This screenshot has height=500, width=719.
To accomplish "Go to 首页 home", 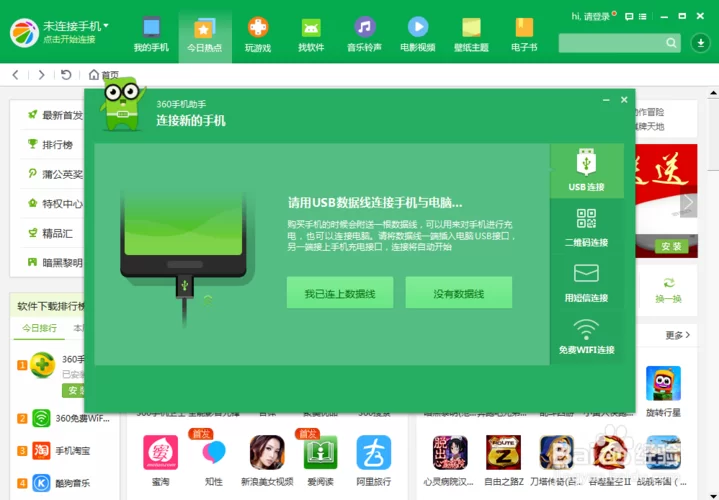I will tap(104, 75).
